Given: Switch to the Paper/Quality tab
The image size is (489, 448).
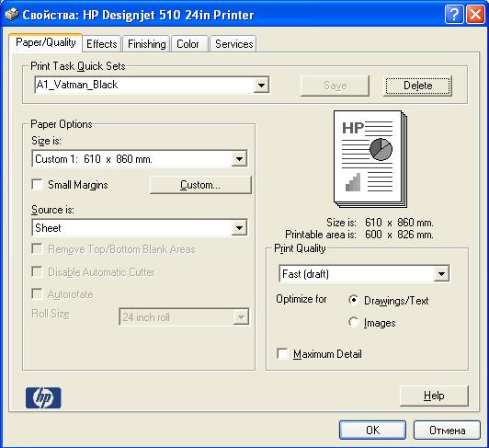Looking at the screenshot, I should click(46, 42).
